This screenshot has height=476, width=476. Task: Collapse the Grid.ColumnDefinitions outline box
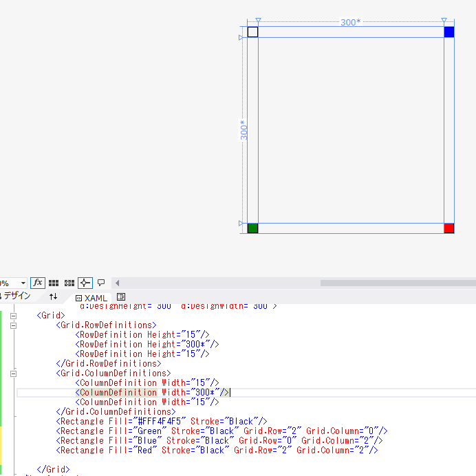pyautogui.click(x=13, y=374)
